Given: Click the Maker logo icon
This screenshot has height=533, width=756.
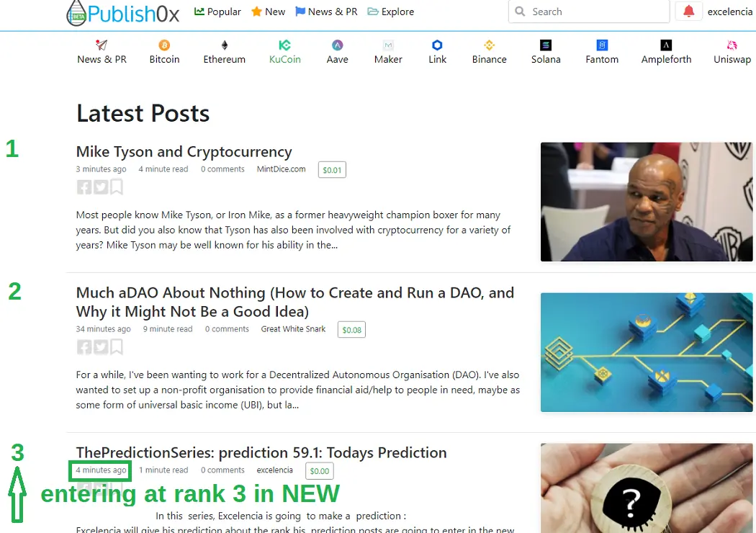Looking at the screenshot, I should pos(388,45).
